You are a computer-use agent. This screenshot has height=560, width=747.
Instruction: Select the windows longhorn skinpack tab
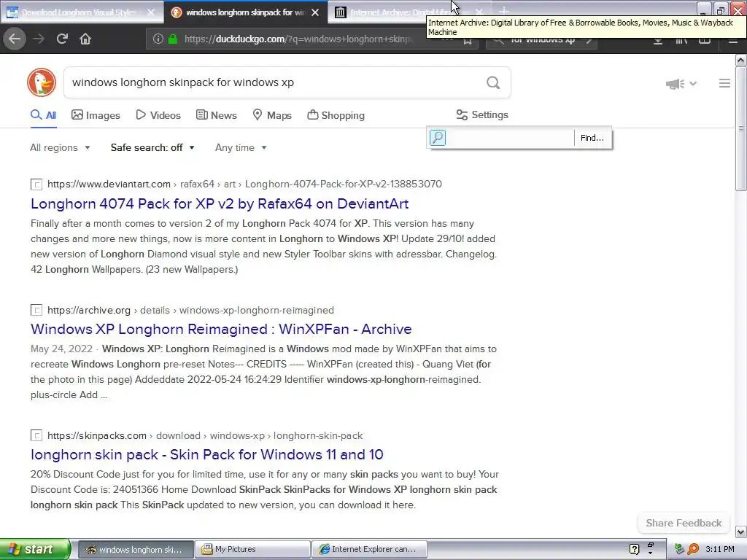244,12
